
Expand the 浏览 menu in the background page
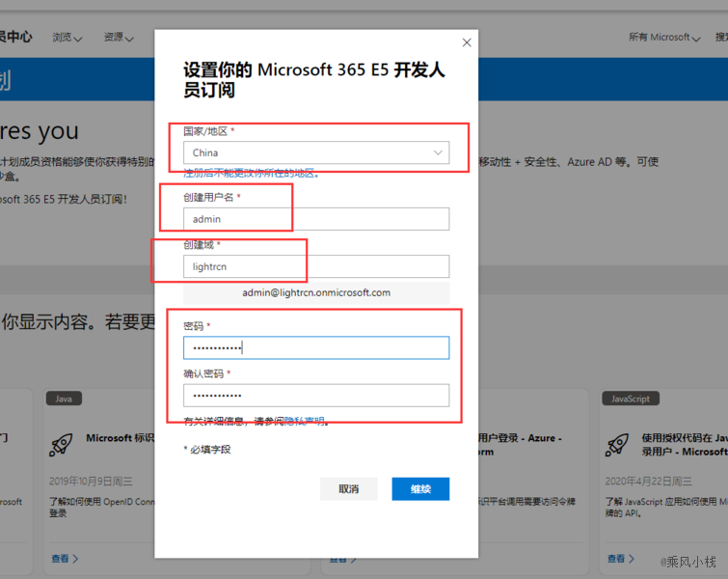(x=67, y=38)
